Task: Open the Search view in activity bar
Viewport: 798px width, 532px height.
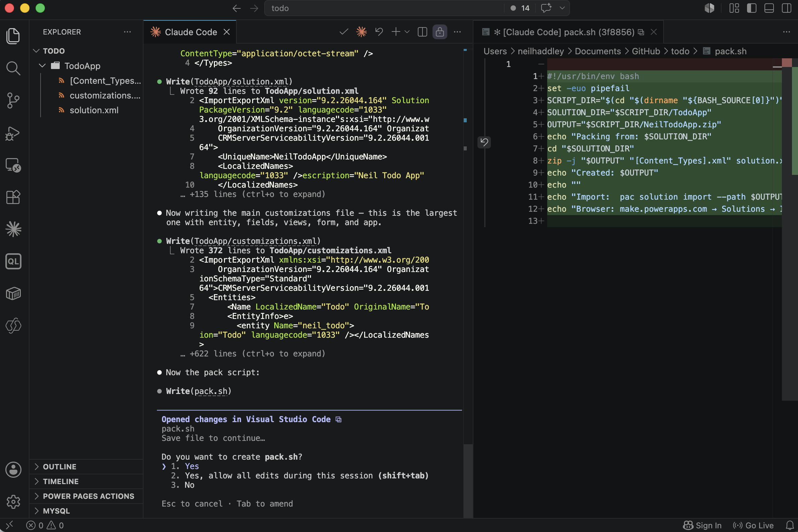Action: click(x=13, y=68)
